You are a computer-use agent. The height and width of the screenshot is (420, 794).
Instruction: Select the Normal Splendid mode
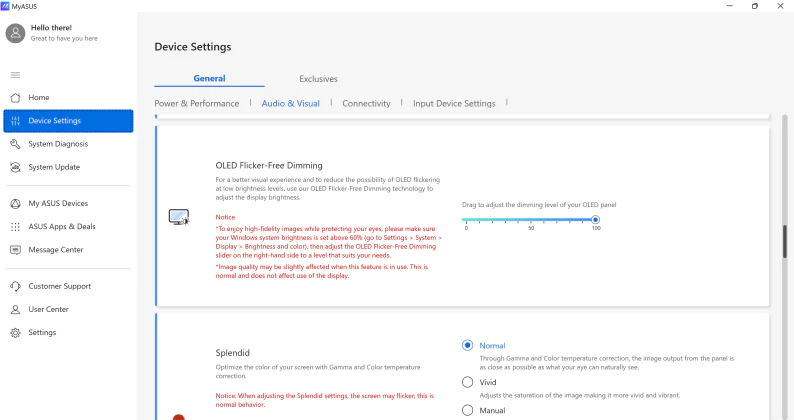pyautogui.click(x=467, y=346)
